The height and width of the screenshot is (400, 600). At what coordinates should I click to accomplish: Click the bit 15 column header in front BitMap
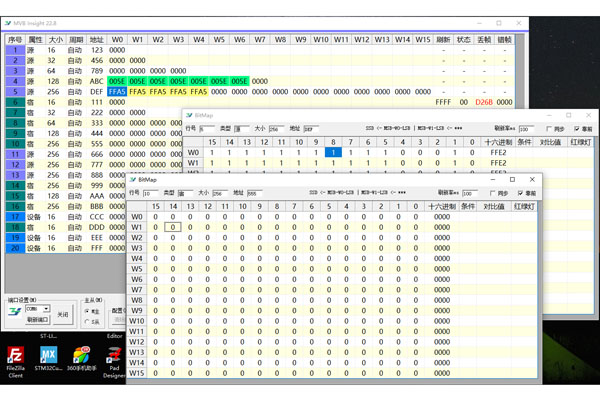(156, 206)
